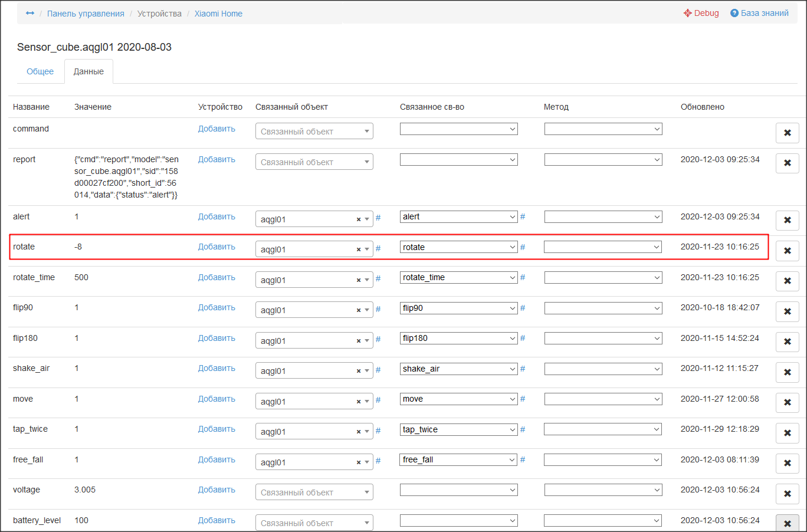Expand method dropdown in the report row

(603, 159)
